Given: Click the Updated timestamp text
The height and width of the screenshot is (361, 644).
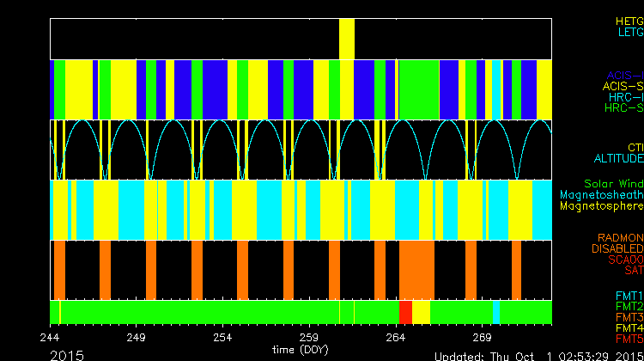Looking at the screenshot, I should coord(538,355).
